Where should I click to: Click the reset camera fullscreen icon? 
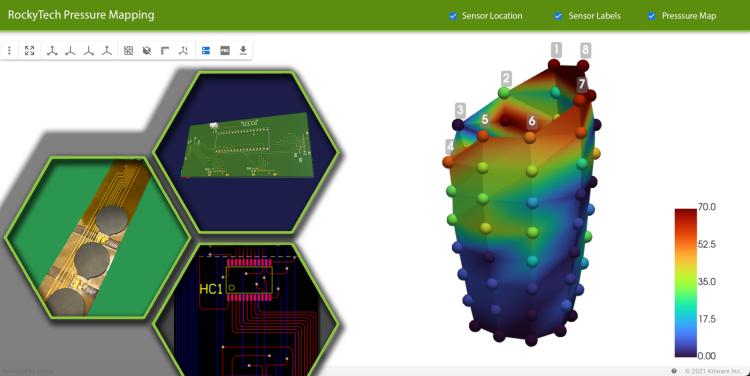(x=30, y=51)
